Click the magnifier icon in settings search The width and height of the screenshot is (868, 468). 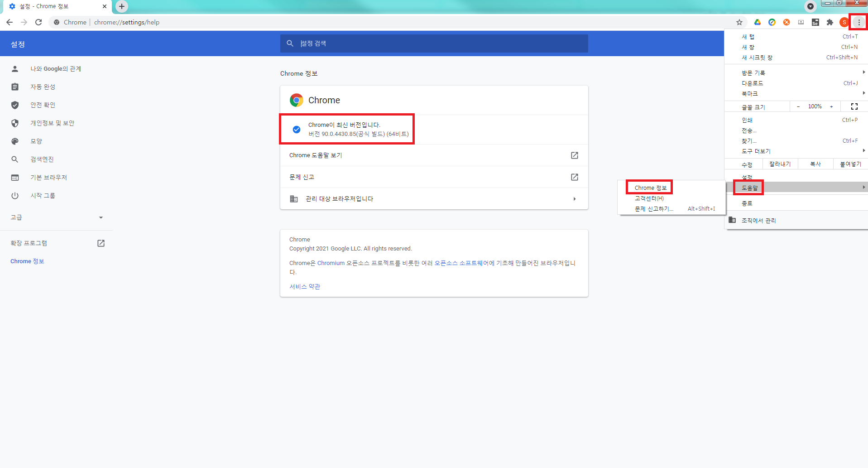[x=290, y=43]
